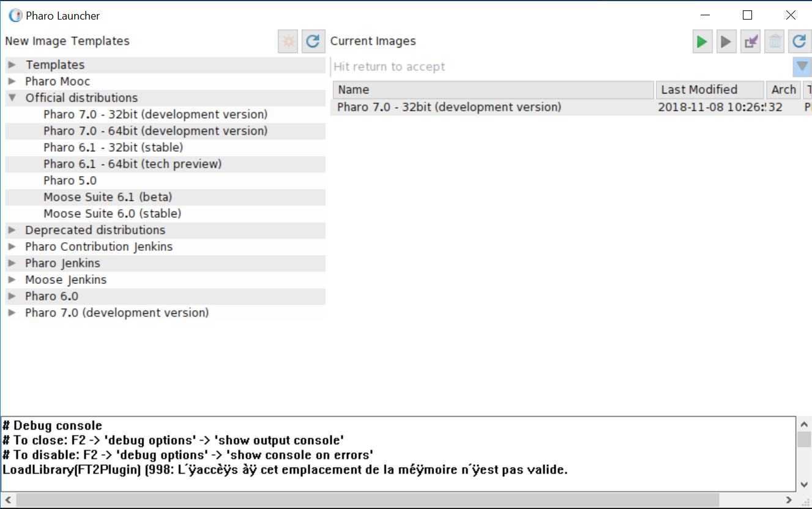Expand Pharo 7.0 (development version) category node
Screen dimensions: 812x509
pos(12,313)
